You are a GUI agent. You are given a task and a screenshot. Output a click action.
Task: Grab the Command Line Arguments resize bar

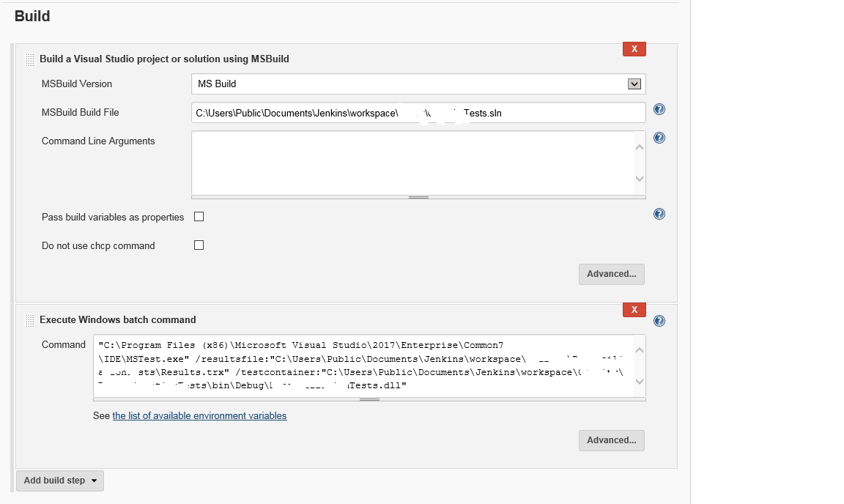[x=418, y=197]
